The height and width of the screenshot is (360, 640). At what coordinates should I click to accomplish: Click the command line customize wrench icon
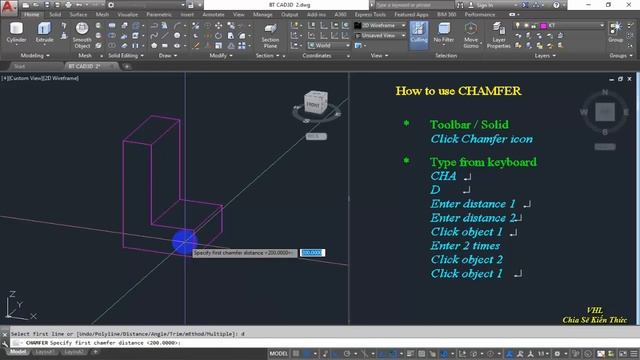[4, 343]
